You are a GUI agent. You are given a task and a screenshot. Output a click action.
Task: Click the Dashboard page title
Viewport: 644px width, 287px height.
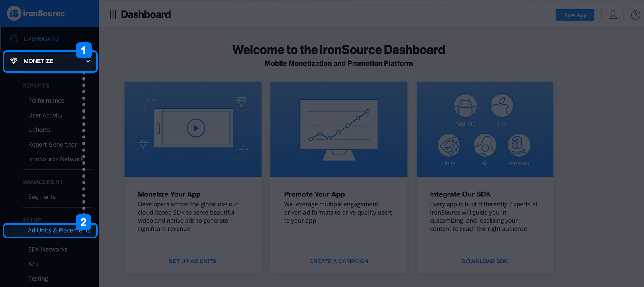coord(146,14)
